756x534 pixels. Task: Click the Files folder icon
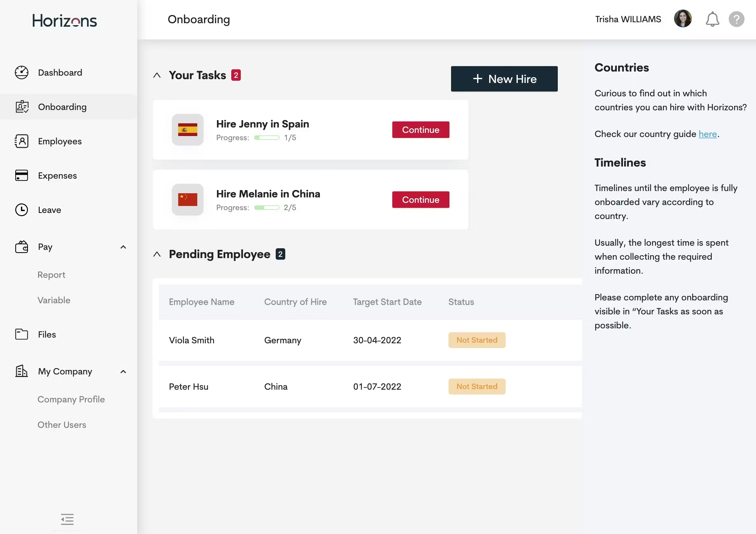coord(21,334)
